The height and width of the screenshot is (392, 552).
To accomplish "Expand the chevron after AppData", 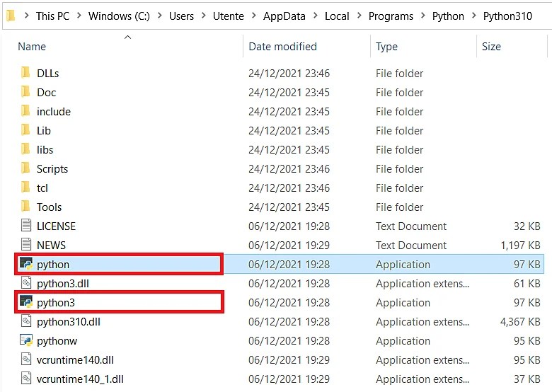I will [x=316, y=16].
